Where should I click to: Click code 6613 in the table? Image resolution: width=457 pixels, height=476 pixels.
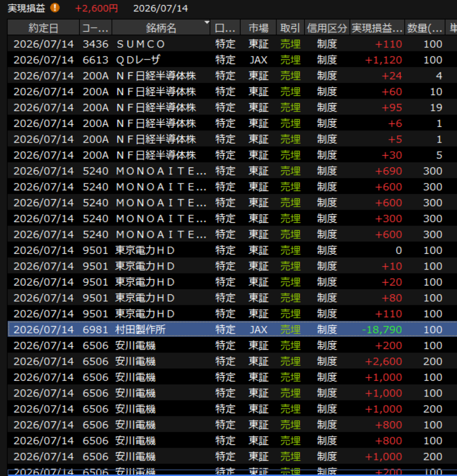(95, 60)
